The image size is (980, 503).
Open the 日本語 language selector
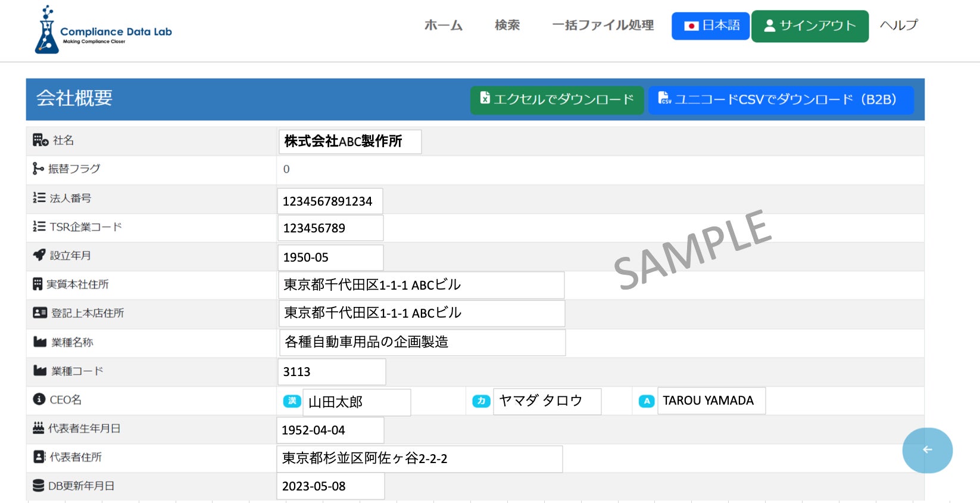pyautogui.click(x=710, y=26)
